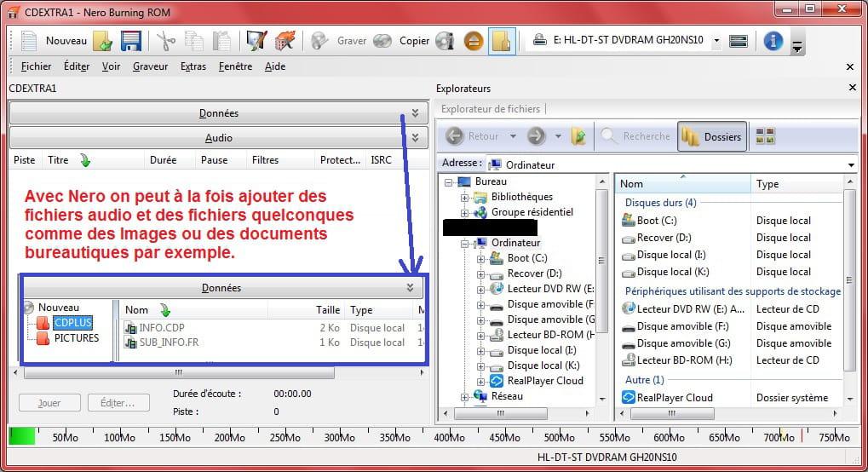Click the Cut scissors toolbar icon

[x=165, y=41]
